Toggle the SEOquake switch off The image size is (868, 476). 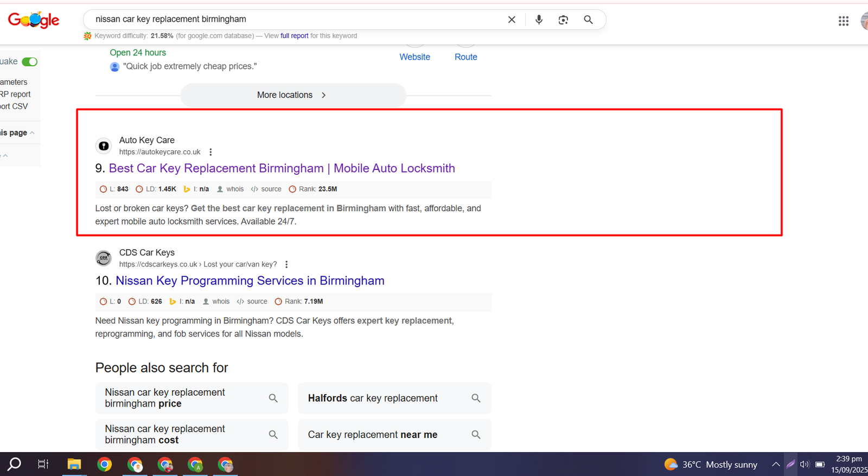(30, 62)
